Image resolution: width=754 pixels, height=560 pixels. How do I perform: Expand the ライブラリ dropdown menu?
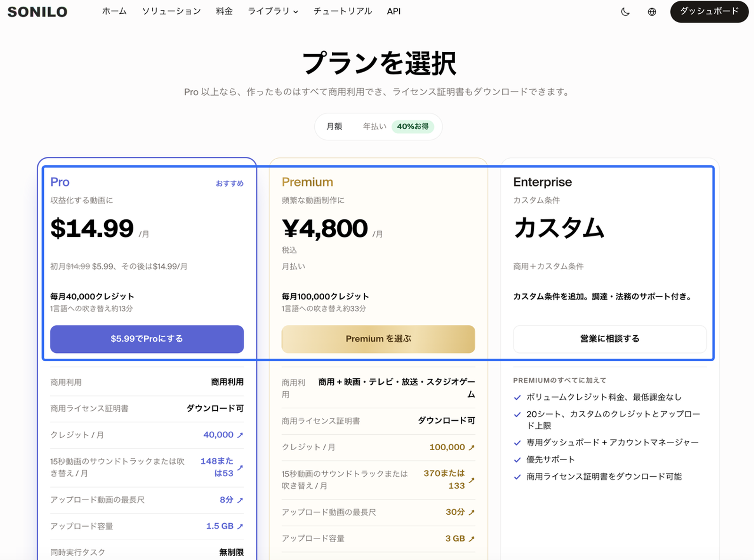(x=273, y=11)
